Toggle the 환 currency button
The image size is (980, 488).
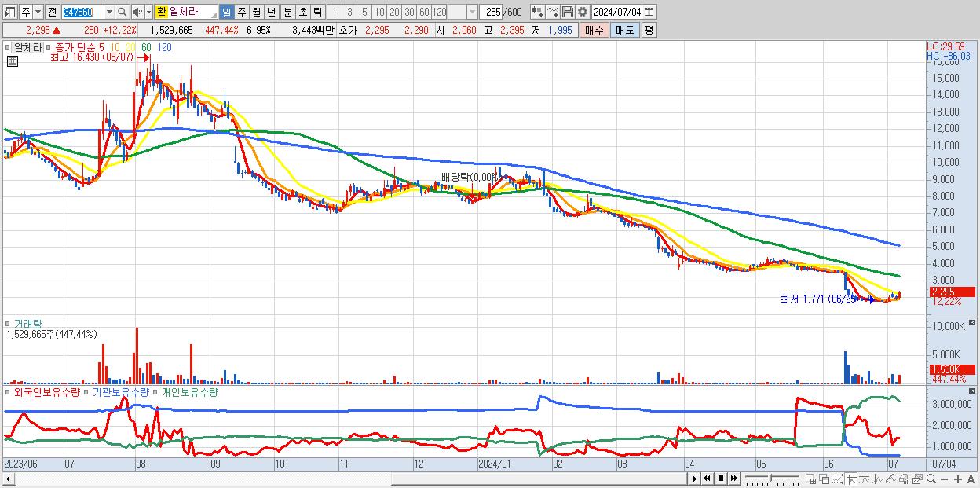(161, 12)
